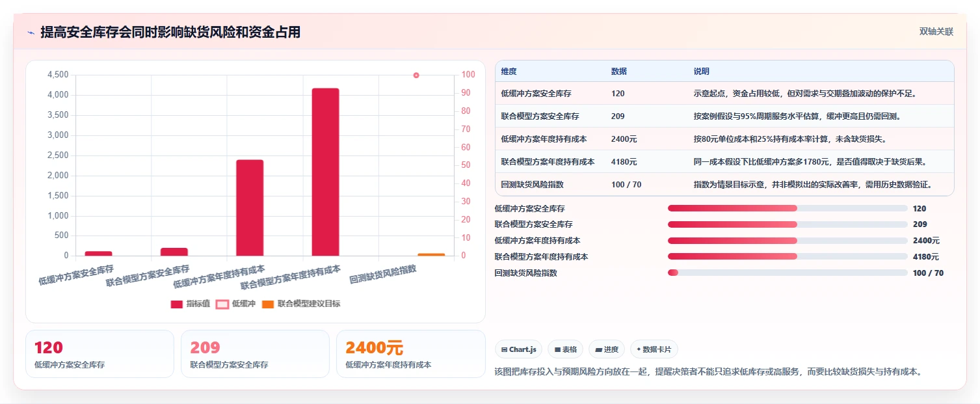Click the description starting with 按80元单位成本
Screen dimensions: 980x404
coord(790,139)
